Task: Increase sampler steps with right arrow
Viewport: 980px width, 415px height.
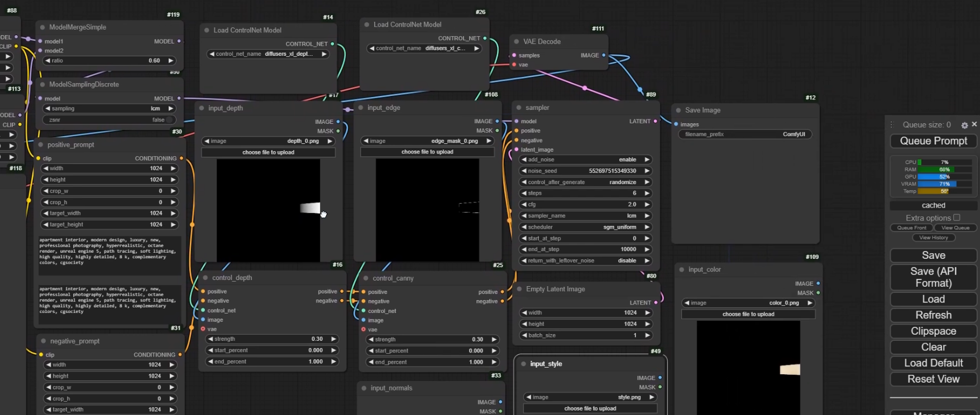Action: click(647, 193)
